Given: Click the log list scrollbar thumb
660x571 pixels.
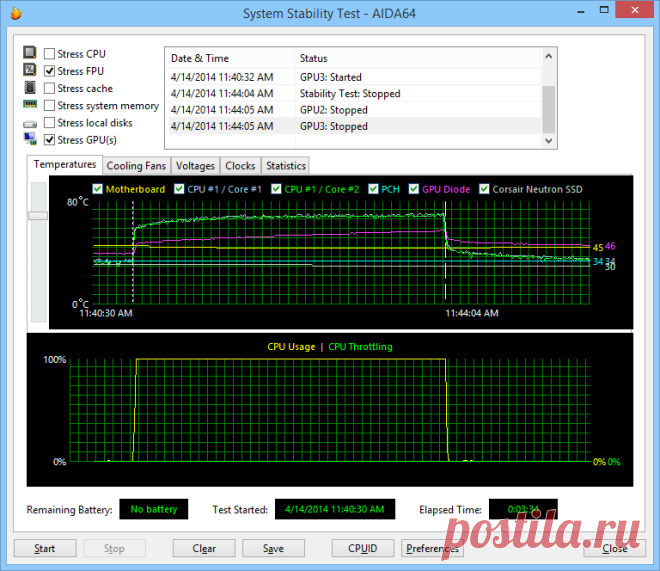Looking at the screenshot, I should (x=548, y=109).
